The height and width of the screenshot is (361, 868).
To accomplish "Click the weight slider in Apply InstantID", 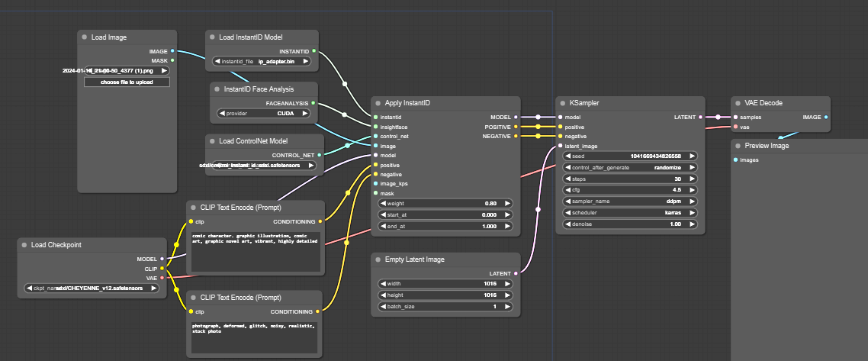I will (445, 204).
